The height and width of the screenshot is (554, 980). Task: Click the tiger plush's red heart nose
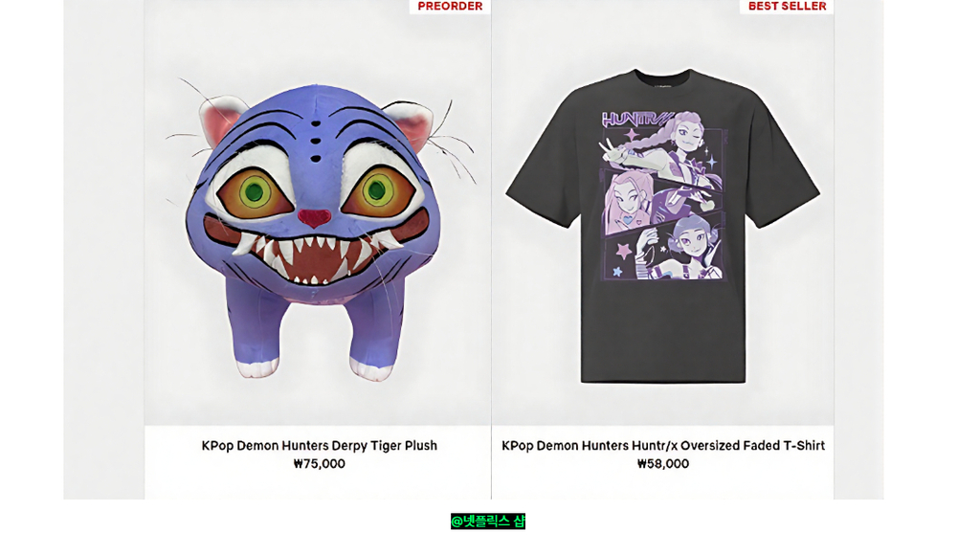314,218
